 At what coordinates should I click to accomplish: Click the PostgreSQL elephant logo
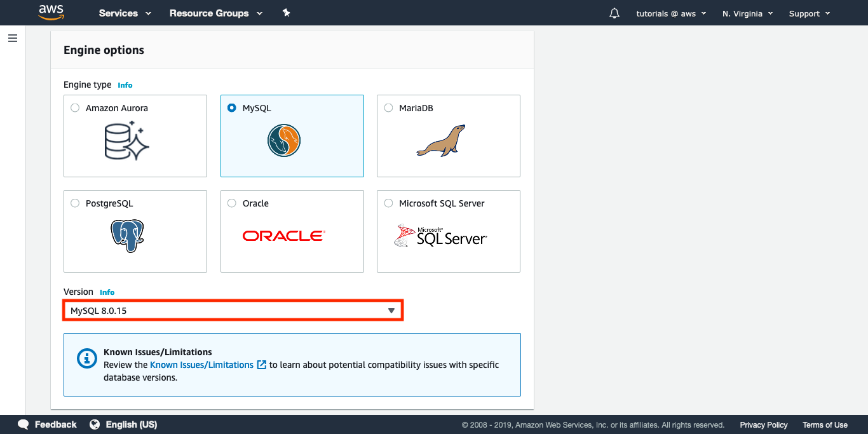click(127, 236)
